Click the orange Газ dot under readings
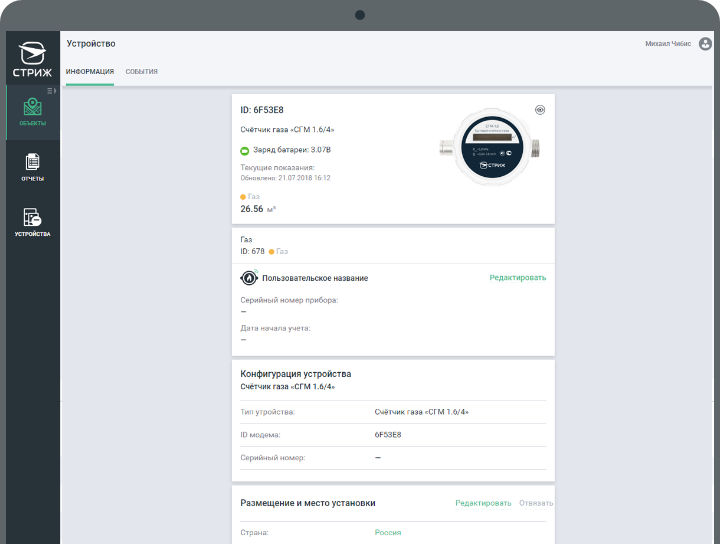The width and height of the screenshot is (720, 544). (243, 197)
